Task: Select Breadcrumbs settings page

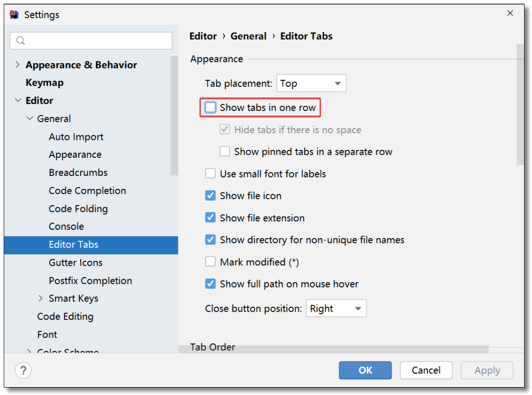Action: [78, 173]
